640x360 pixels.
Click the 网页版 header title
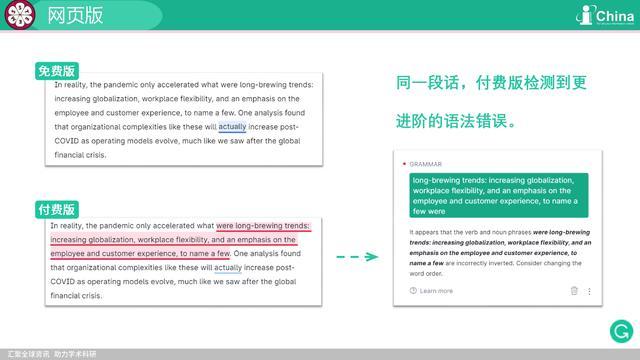(76, 16)
